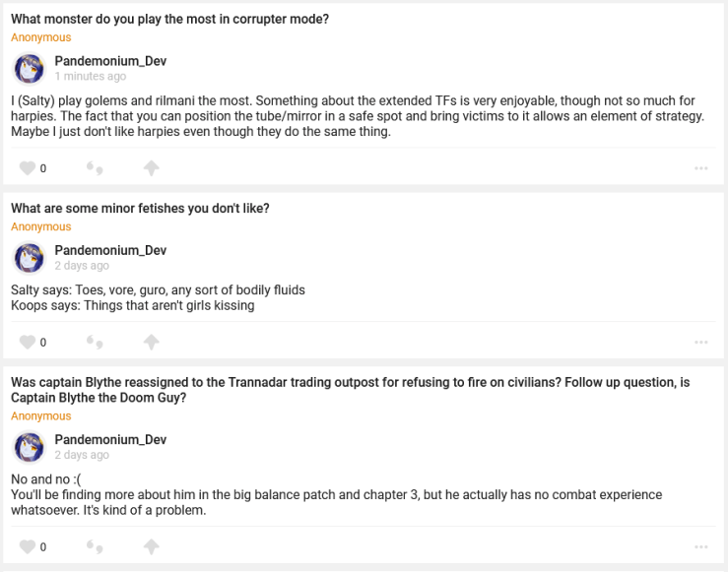Screen dimensions: 728x572
Task: Open more options for corrupter mode answer
Action: point(700,168)
